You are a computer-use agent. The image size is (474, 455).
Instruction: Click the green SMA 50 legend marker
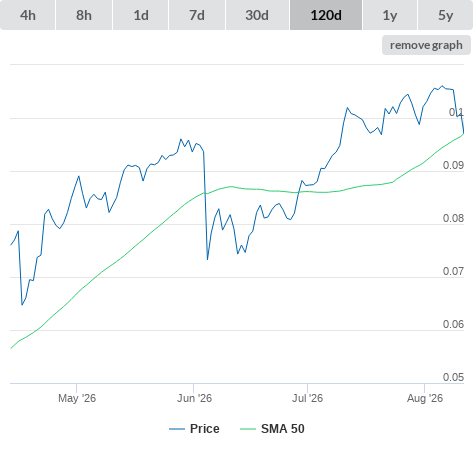tap(248, 429)
